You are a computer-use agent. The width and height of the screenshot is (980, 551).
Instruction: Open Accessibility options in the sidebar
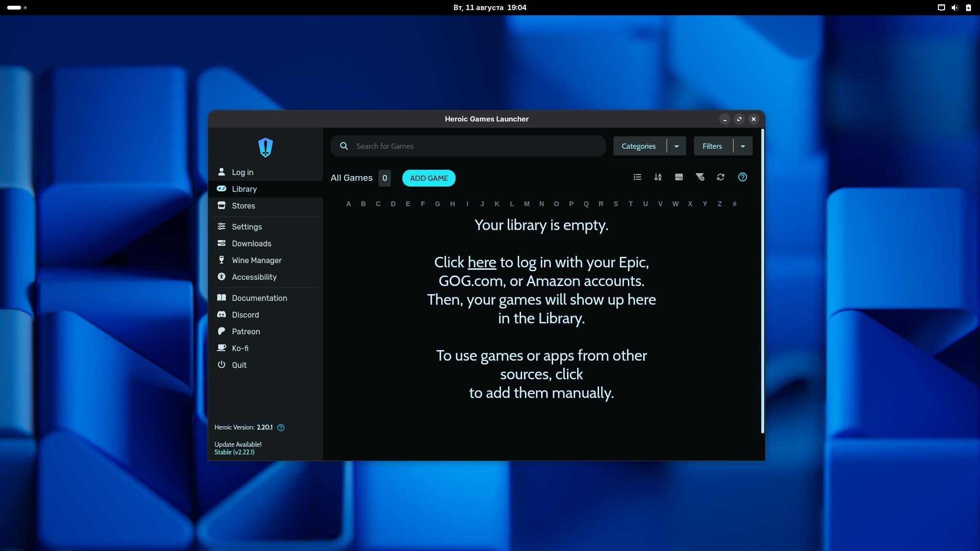click(266, 277)
